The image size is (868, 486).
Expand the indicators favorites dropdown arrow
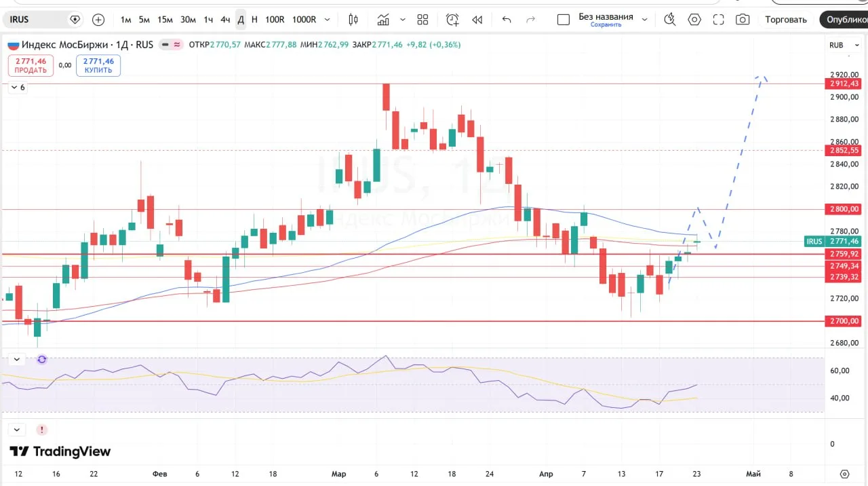403,20
